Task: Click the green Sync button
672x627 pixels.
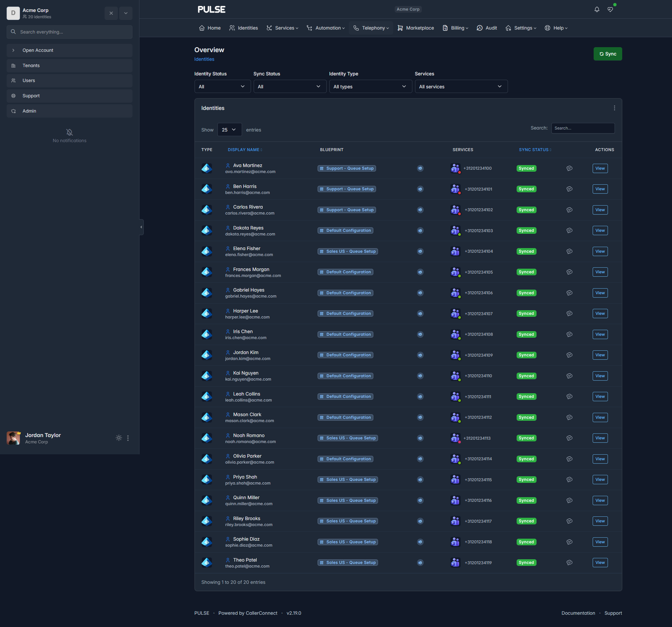Action: 608,53
